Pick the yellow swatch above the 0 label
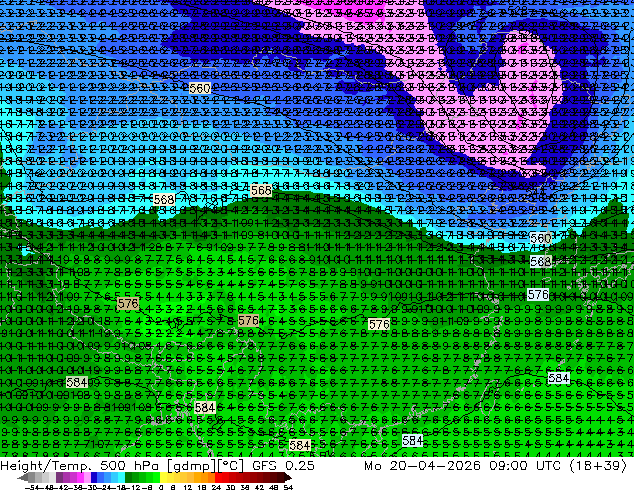The width and height of the screenshot is (634, 490). (163, 477)
